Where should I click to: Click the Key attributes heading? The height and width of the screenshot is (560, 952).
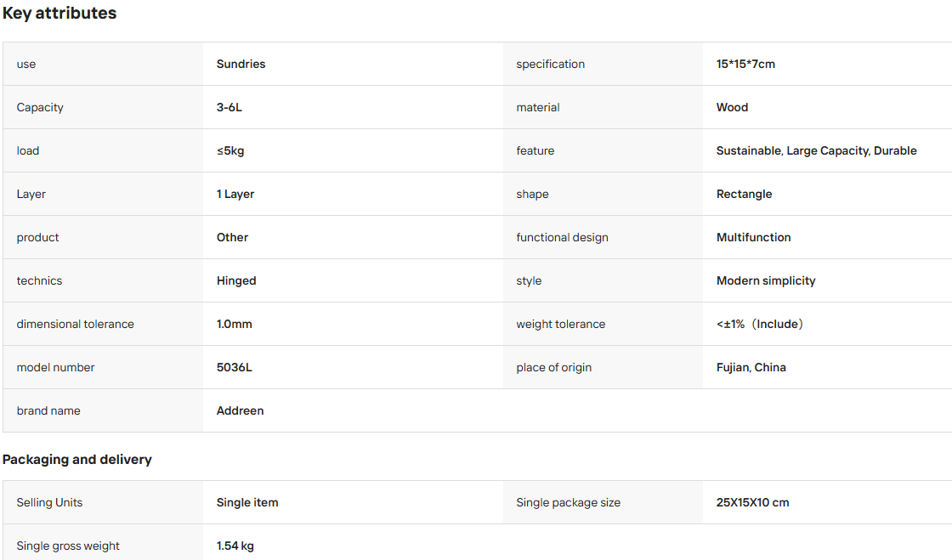point(59,14)
